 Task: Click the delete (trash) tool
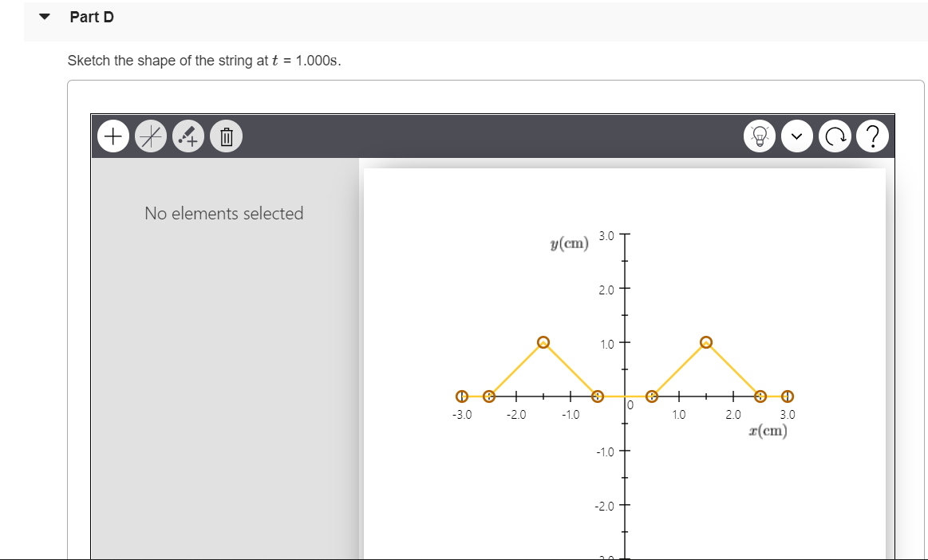(226, 136)
